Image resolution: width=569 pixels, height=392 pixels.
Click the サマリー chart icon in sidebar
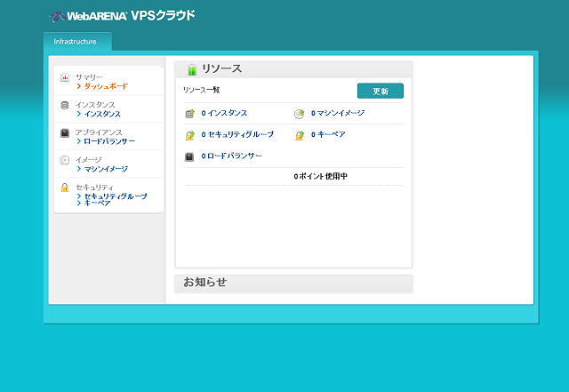pos(65,77)
